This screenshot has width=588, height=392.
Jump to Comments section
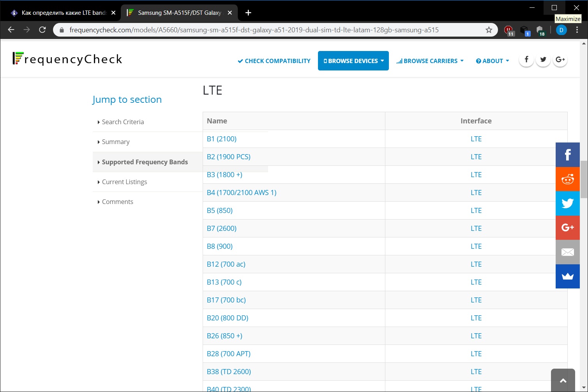pyautogui.click(x=117, y=202)
